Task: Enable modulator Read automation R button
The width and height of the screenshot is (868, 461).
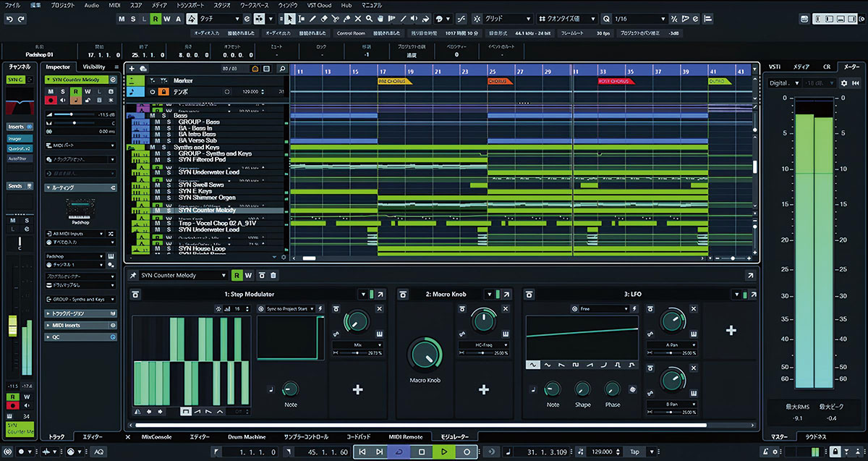Action: (x=237, y=275)
